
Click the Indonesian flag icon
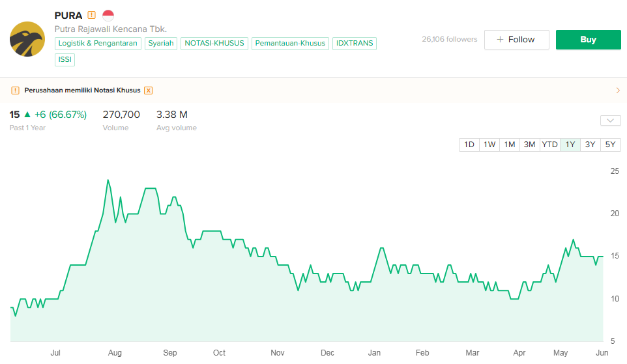coord(108,15)
